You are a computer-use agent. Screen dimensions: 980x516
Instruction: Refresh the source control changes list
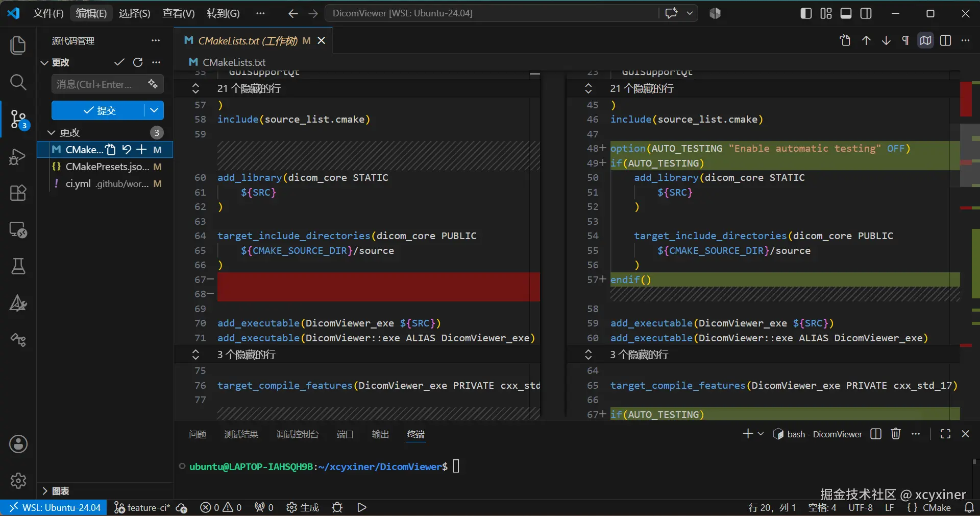tap(138, 62)
